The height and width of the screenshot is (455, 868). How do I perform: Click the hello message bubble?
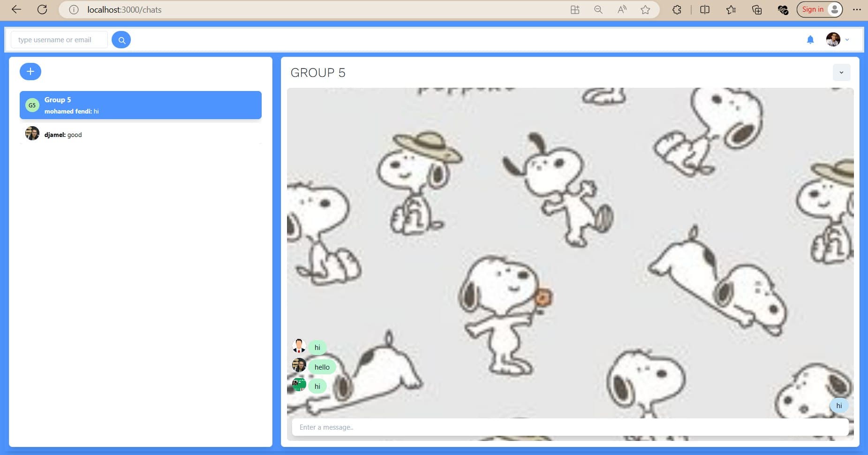pos(322,367)
